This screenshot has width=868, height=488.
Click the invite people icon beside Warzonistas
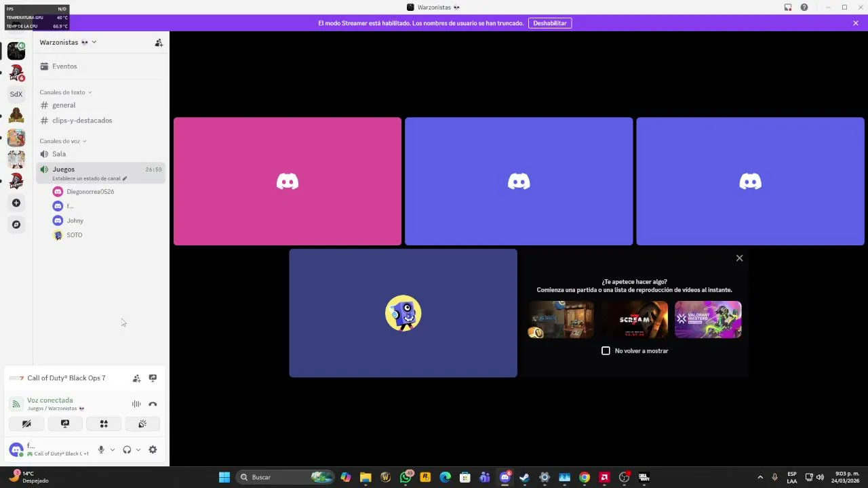(159, 42)
